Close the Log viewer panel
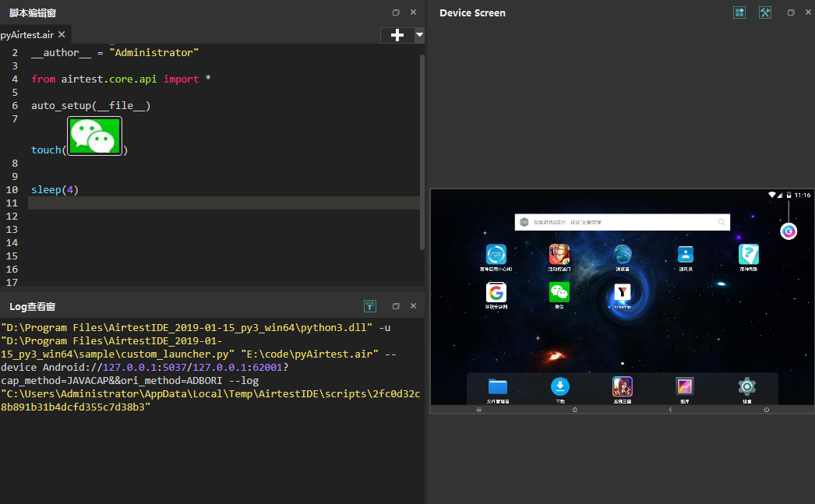Viewport: 815px width, 504px height. [413, 305]
